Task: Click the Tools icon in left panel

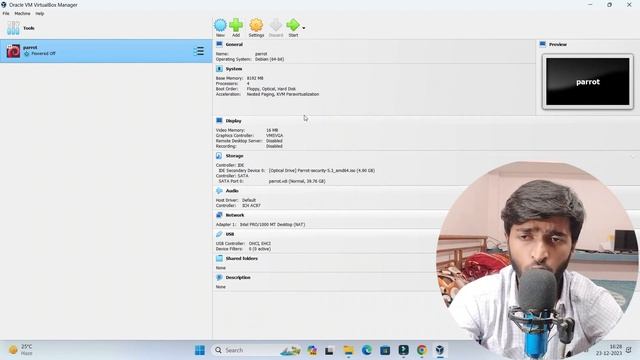Action: click(13, 28)
